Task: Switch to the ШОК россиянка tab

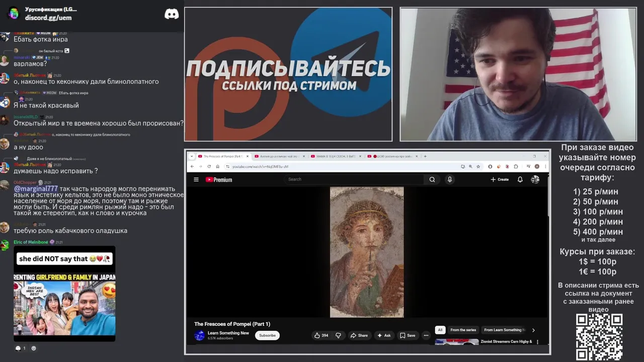Action: coord(392,156)
